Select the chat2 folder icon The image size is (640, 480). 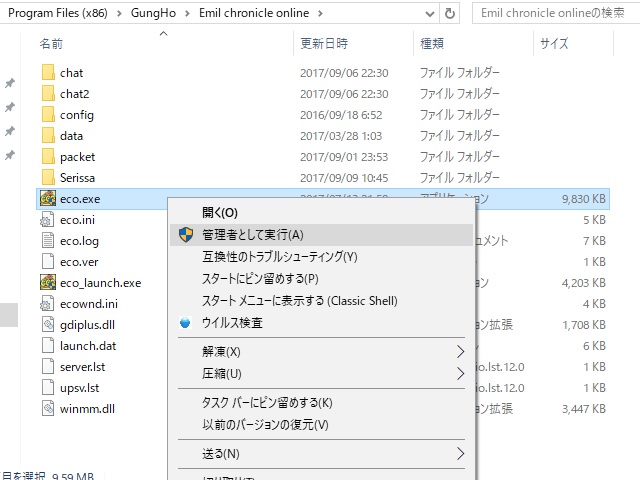coord(48,93)
